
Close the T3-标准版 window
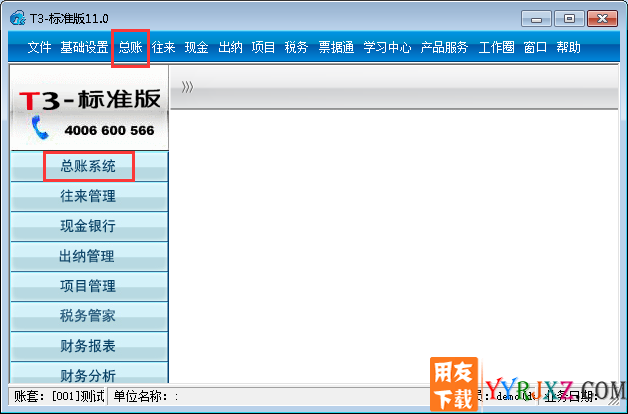602,19
